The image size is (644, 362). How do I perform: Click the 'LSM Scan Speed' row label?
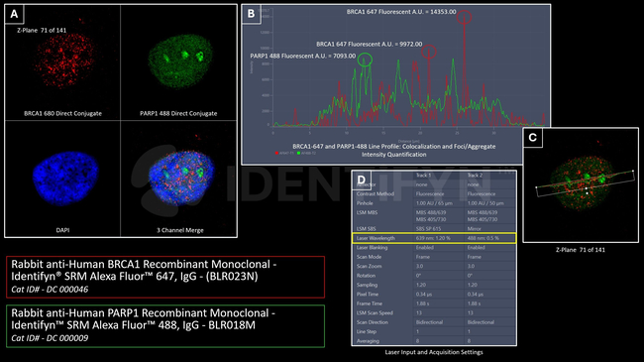point(375,313)
